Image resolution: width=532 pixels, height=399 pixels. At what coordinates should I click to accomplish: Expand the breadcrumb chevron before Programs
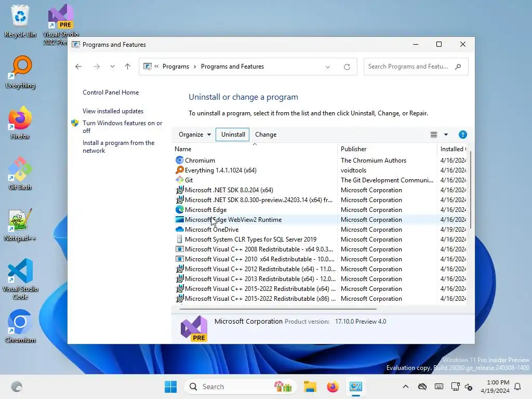[156, 66]
